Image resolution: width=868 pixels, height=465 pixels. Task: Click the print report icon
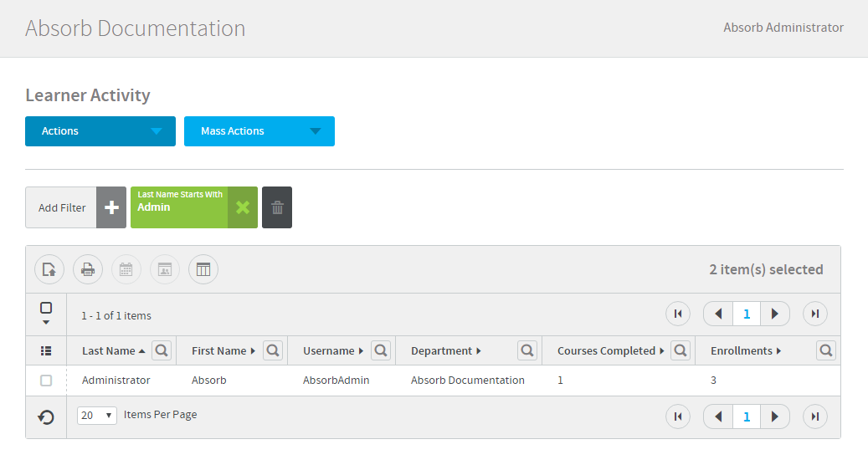pos(88,269)
